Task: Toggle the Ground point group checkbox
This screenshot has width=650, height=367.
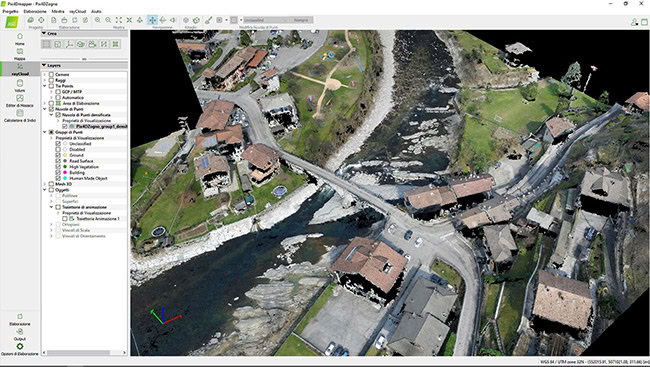Action: 58,155
